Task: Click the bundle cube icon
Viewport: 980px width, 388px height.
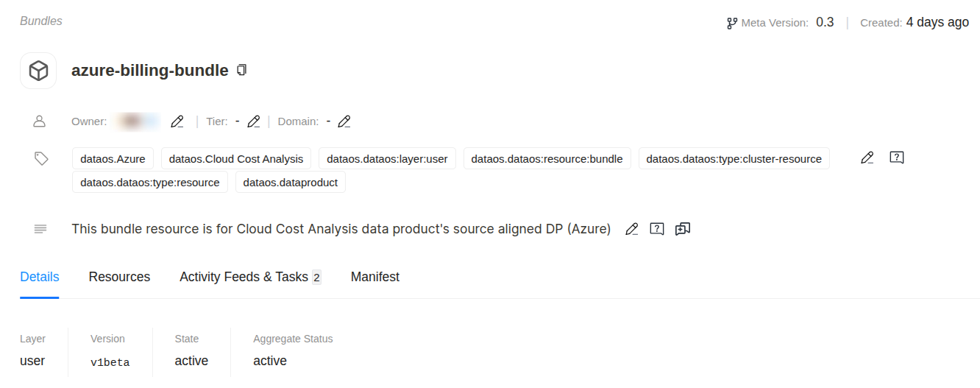Action: click(x=38, y=71)
